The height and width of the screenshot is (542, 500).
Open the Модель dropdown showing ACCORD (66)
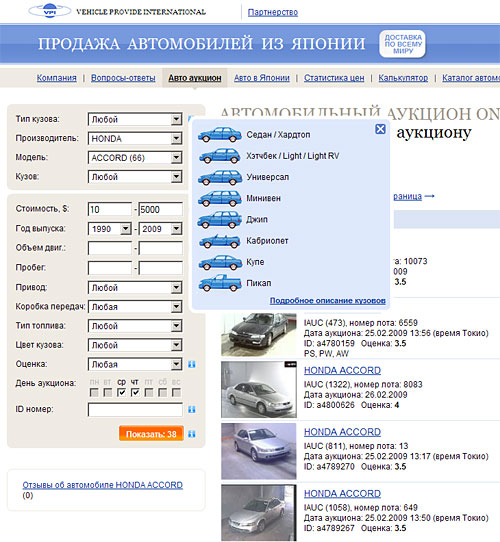click(135, 158)
